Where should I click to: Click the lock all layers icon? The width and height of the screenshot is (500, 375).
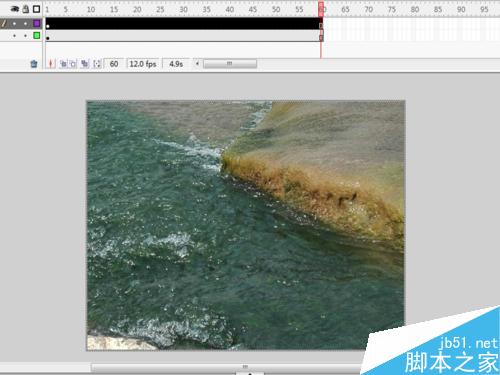[x=26, y=9]
